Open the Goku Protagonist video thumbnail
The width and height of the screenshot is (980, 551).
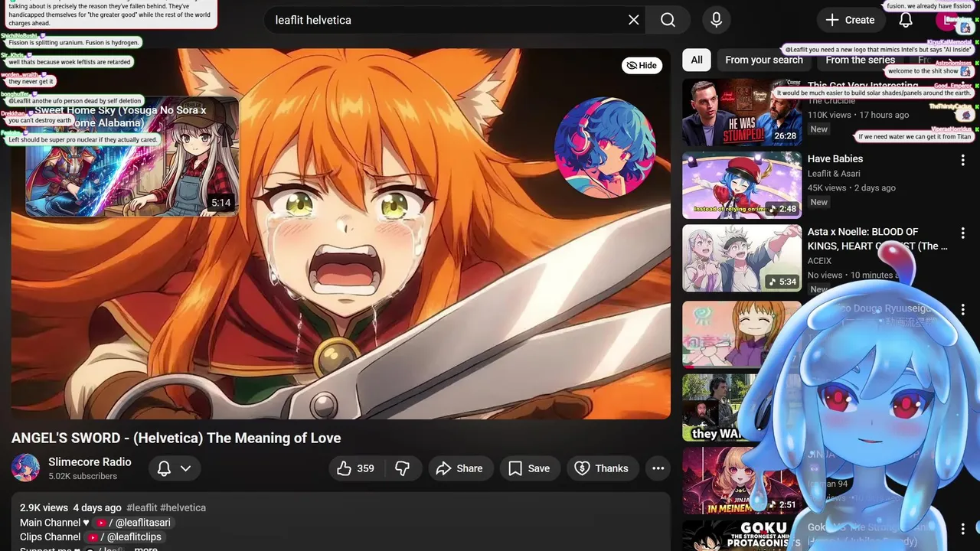(x=742, y=536)
